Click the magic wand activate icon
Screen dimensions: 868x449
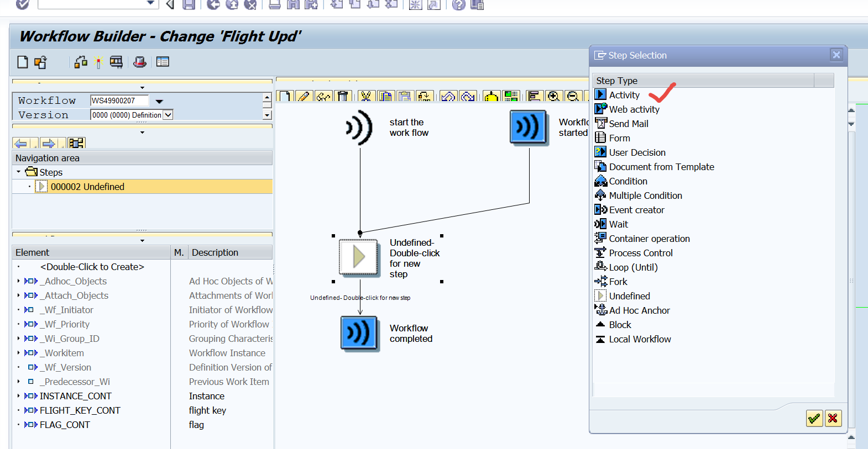pos(99,62)
